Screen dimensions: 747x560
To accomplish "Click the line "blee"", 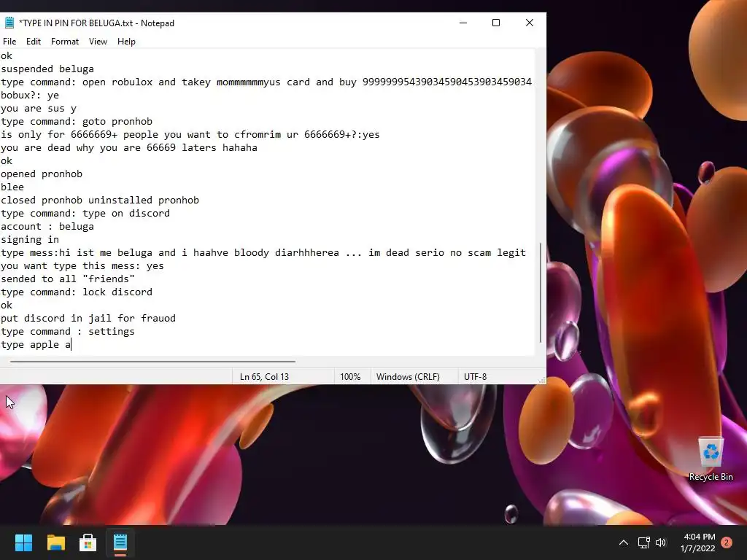I will tap(12, 187).
